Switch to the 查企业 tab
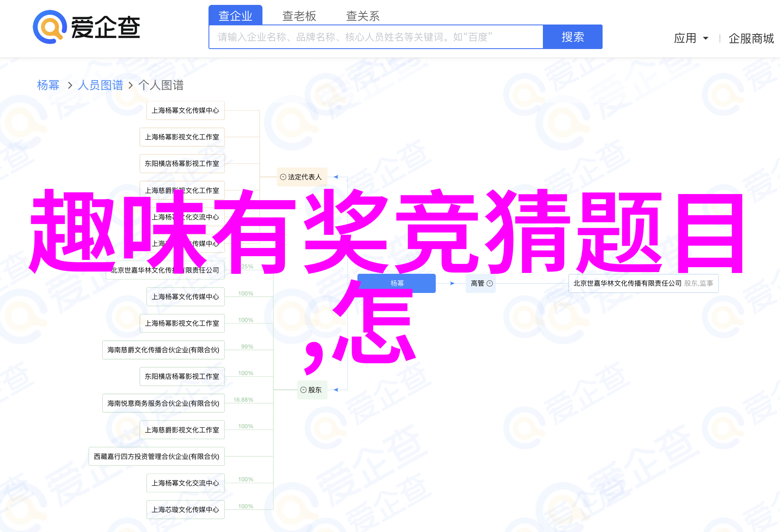 (x=235, y=16)
